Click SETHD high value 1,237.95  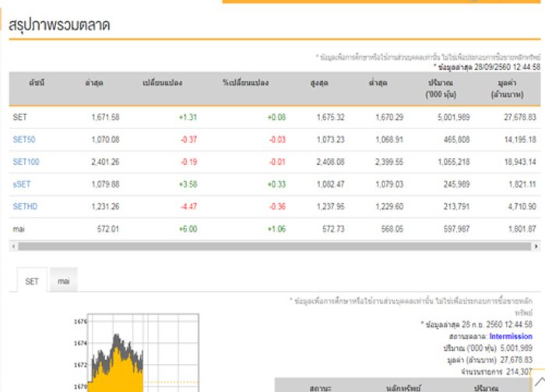tap(331, 207)
